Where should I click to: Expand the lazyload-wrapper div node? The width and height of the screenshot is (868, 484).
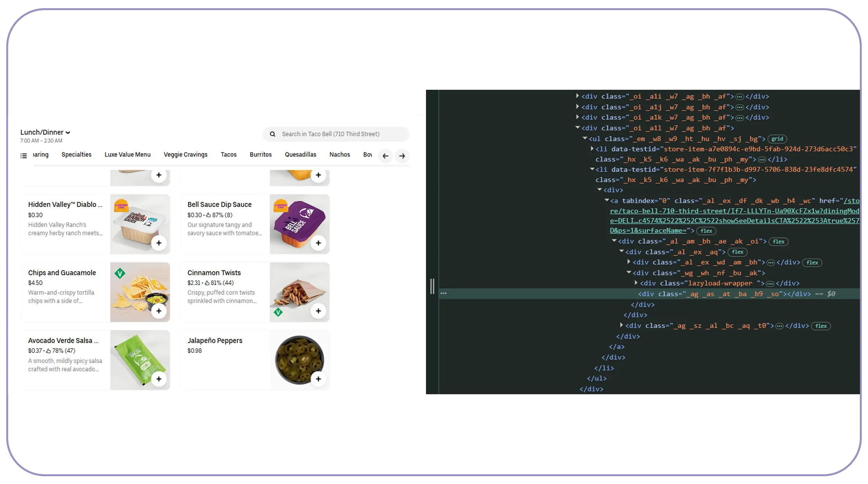[636, 283]
